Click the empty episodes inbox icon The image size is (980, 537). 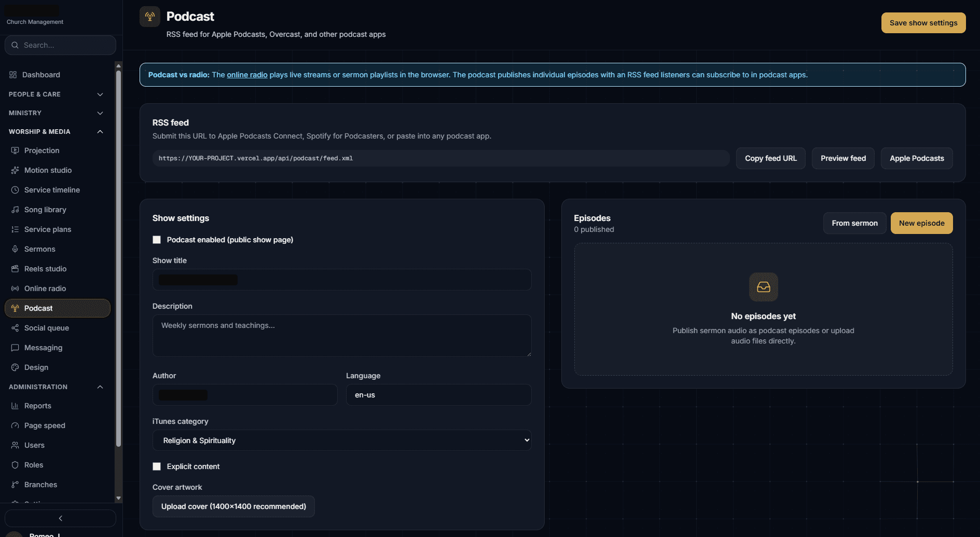pos(764,287)
